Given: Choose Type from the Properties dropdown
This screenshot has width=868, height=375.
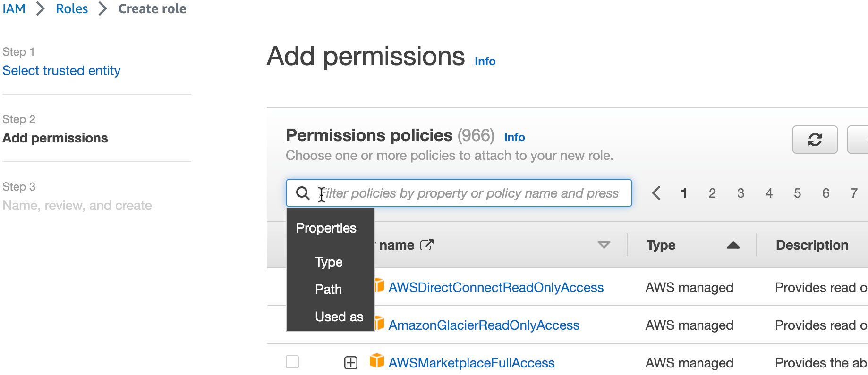Looking at the screenshot, I should coord(329,262).
